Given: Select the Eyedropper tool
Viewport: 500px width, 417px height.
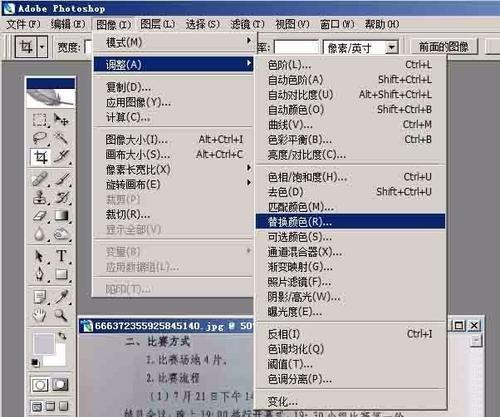Looking at the screenshot, I should 61,297.
